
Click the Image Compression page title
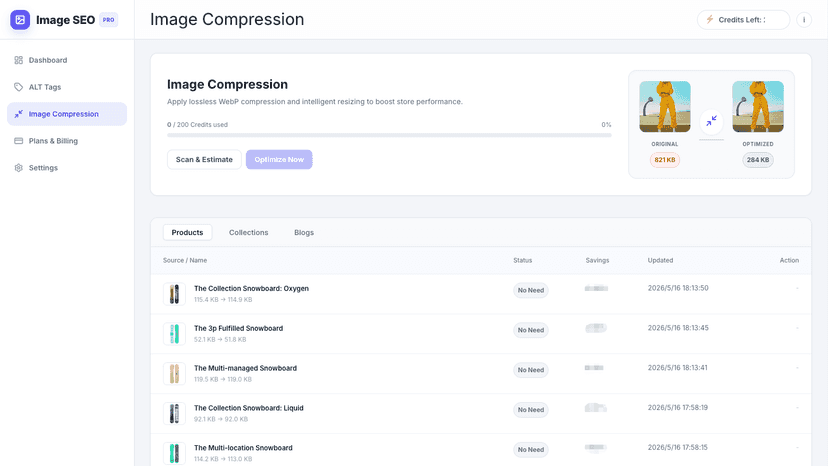(227, 20)
